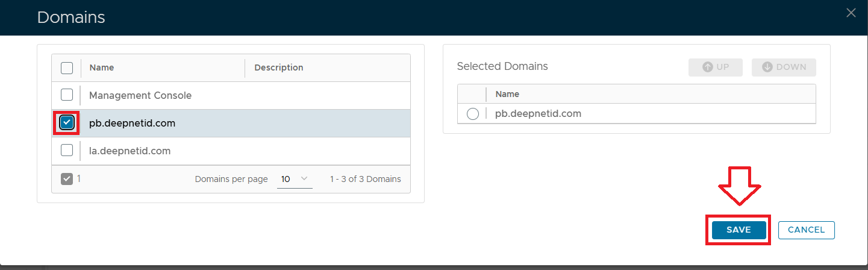Check the la.deepnetid.com checkbox
This screenshot has height=270, width=868.
coord(67,150)
